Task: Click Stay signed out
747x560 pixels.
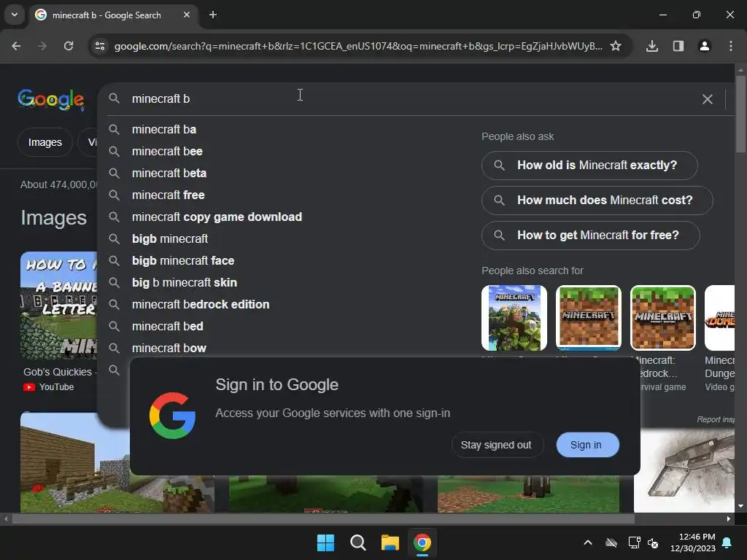Action: (x=496, y=445)
